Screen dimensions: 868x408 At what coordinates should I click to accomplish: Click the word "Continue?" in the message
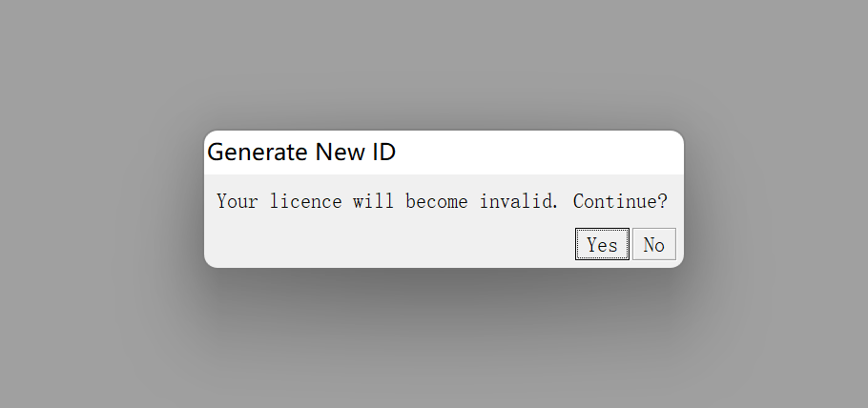pos(620,201)
